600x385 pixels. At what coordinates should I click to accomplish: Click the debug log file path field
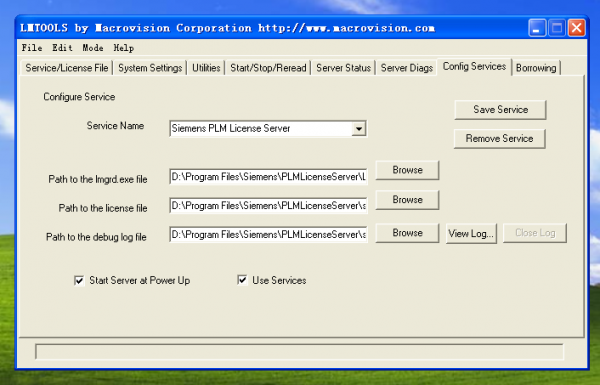268,235
